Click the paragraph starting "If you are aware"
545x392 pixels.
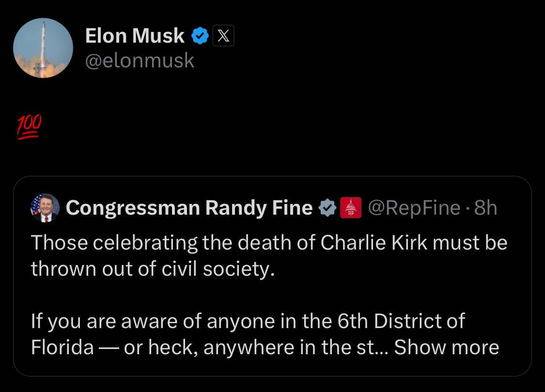tap(265, 334)
